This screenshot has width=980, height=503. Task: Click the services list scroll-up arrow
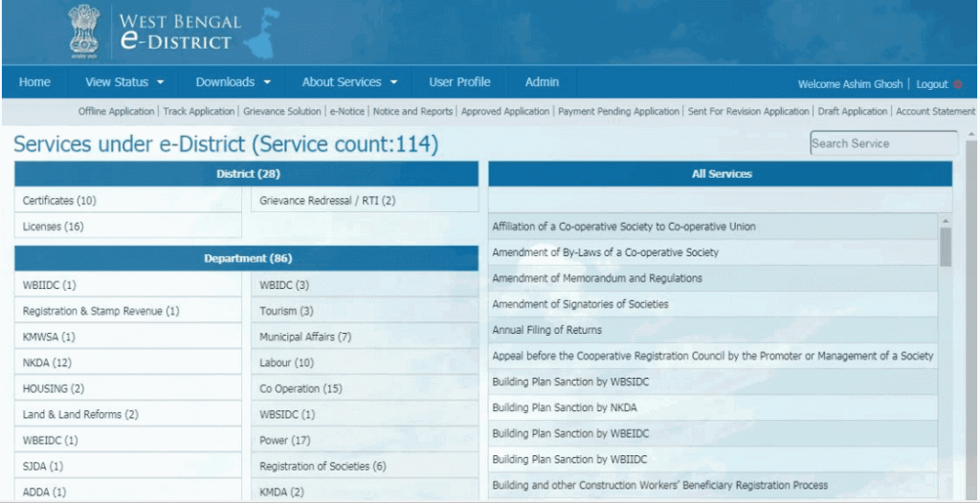[946, 221]
